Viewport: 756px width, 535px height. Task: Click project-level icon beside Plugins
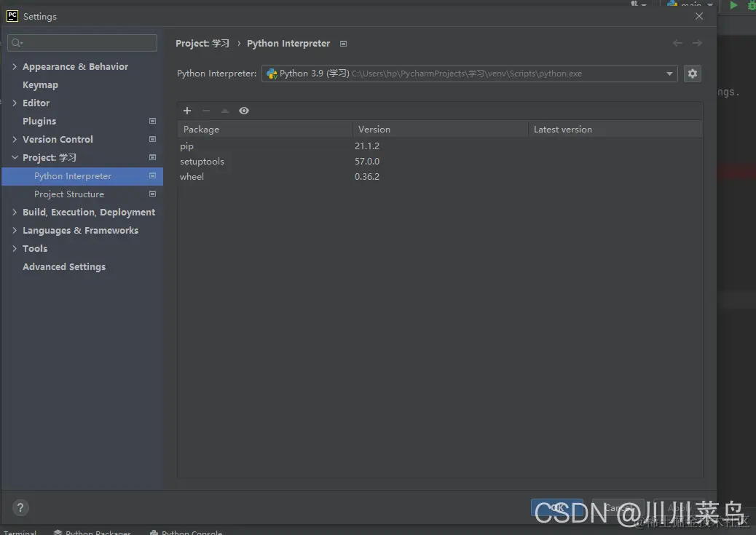point(152,121)
